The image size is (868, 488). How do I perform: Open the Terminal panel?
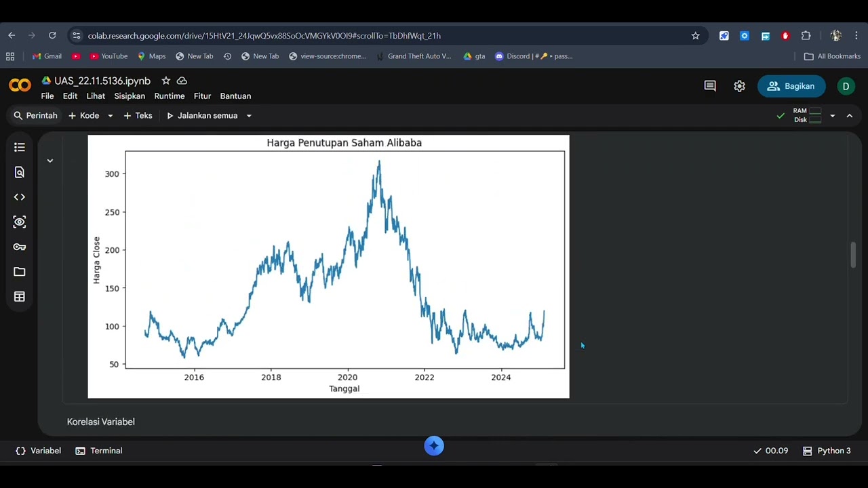[99, 451]
